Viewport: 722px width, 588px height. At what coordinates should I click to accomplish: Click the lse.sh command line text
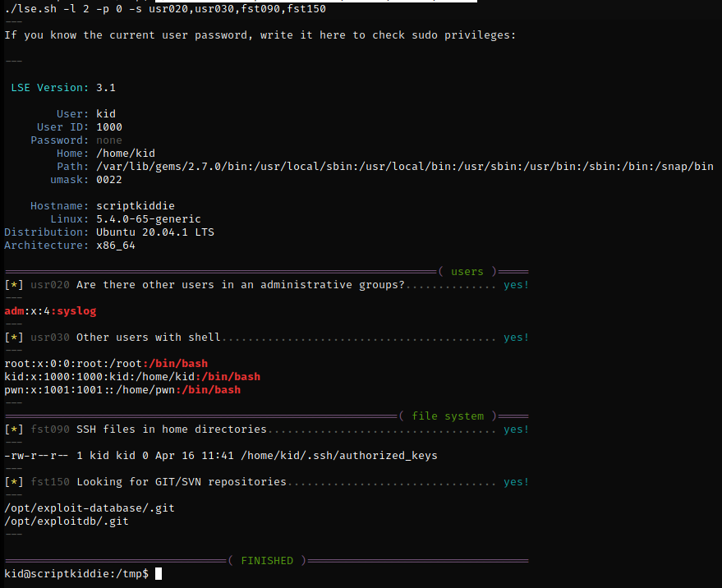click(x=165, y=9)
